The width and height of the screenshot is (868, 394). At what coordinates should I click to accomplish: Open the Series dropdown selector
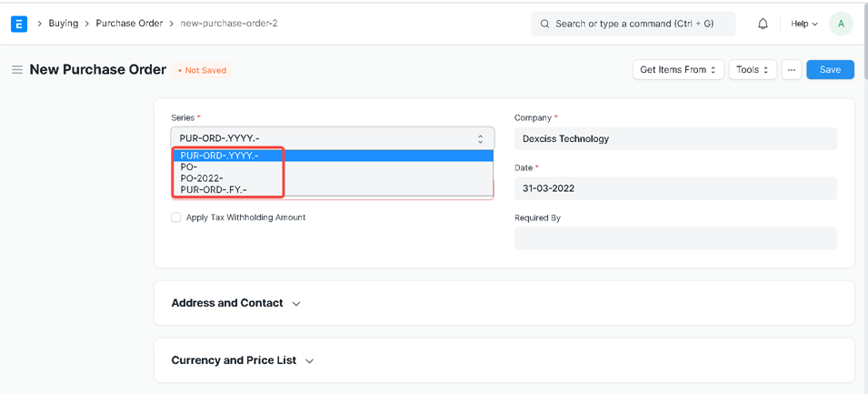coord(333,138)
